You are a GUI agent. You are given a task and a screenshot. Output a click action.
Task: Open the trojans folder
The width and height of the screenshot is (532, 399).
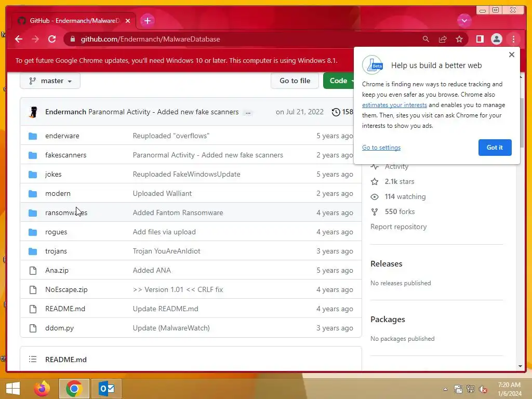(56, 251)
